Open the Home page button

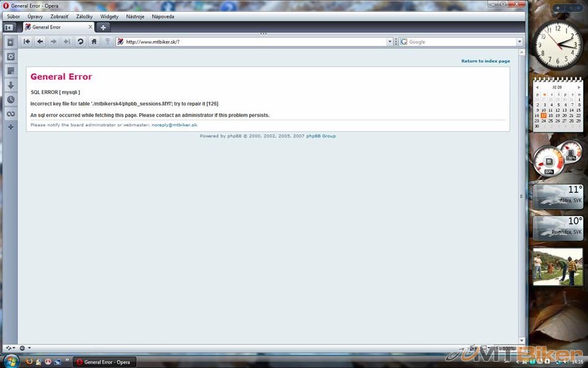94,42
